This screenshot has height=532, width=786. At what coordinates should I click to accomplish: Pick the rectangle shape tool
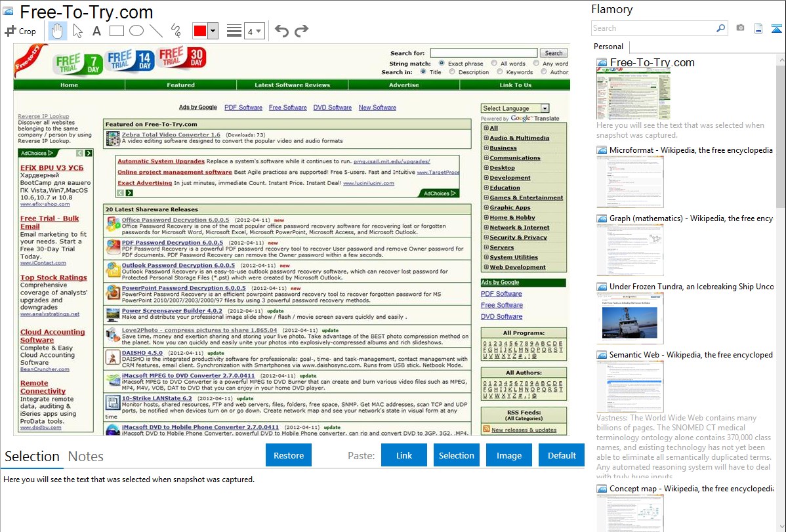click(x=116, y=31)
